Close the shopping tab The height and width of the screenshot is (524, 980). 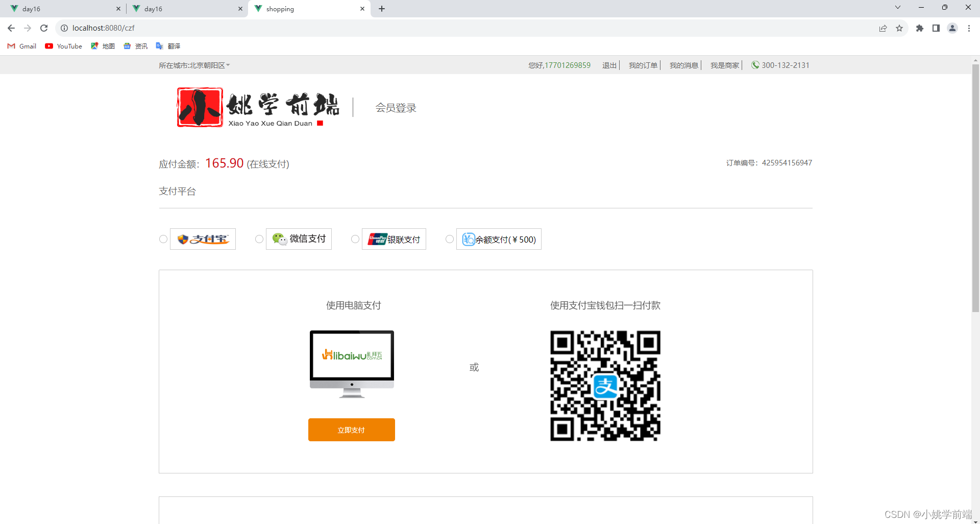tap(362, 9)
